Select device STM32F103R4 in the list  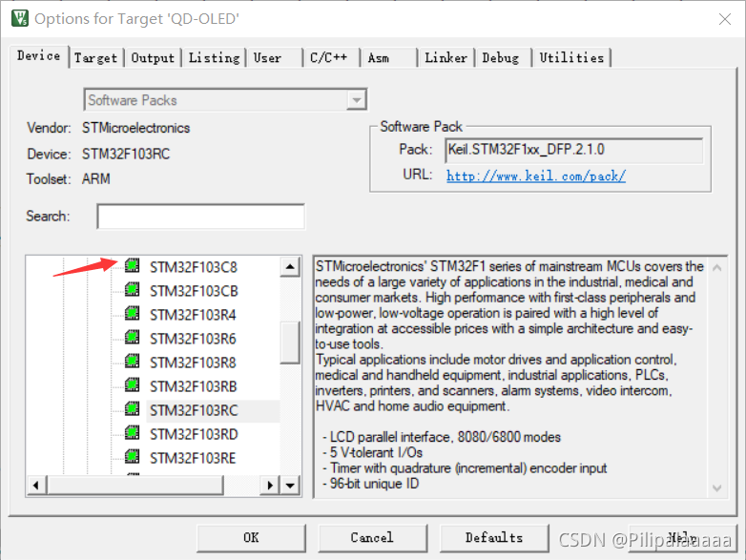193,315
